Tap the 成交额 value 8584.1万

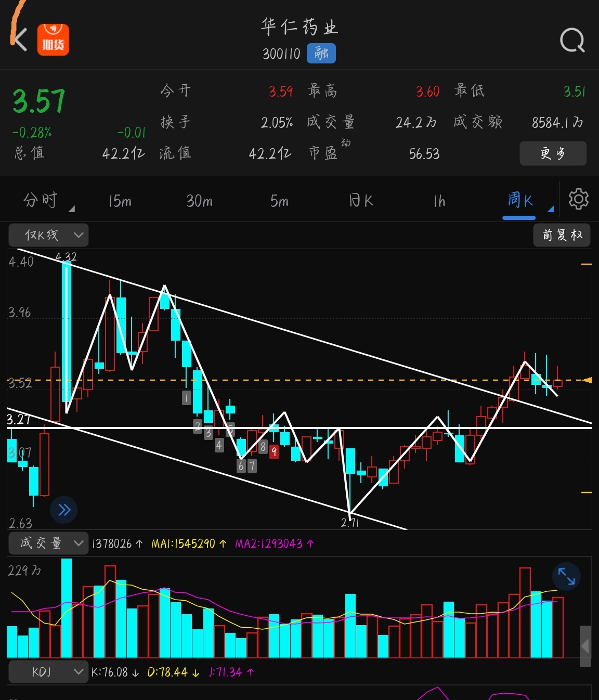557,123
